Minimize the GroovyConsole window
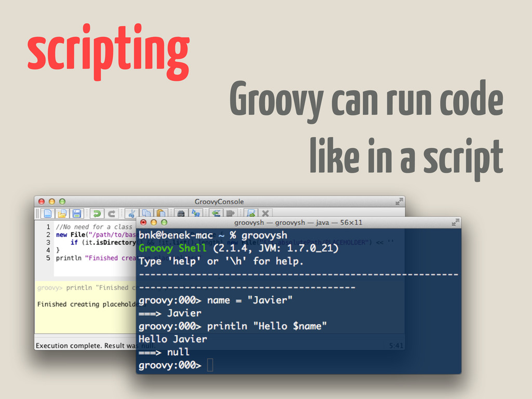Image resolution: width=532 pixels, height=399 pixels. (52, 202)
